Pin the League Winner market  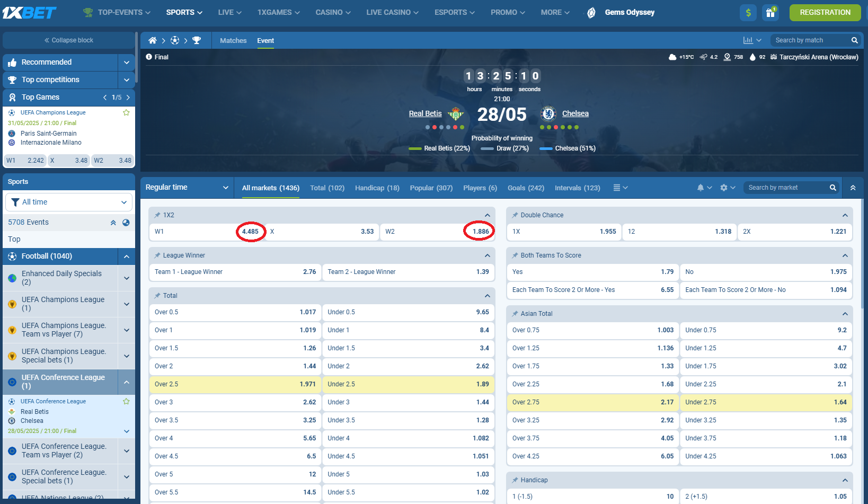(157, 255)
